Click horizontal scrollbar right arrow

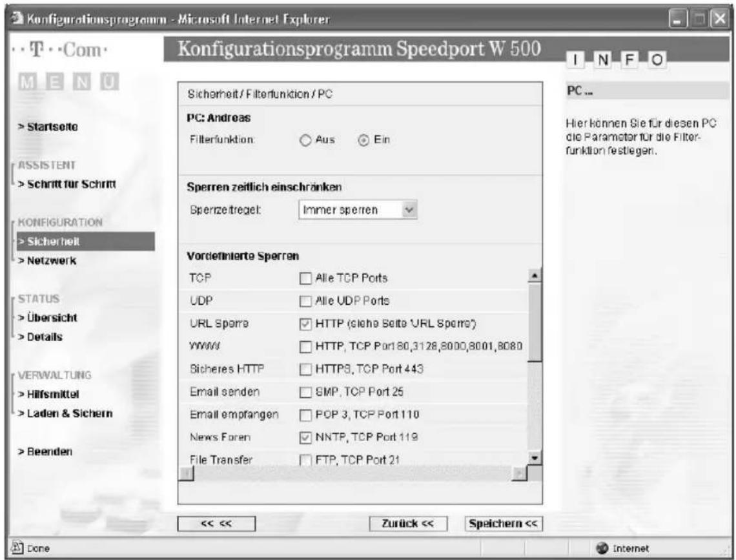click(x=519, y=474)
